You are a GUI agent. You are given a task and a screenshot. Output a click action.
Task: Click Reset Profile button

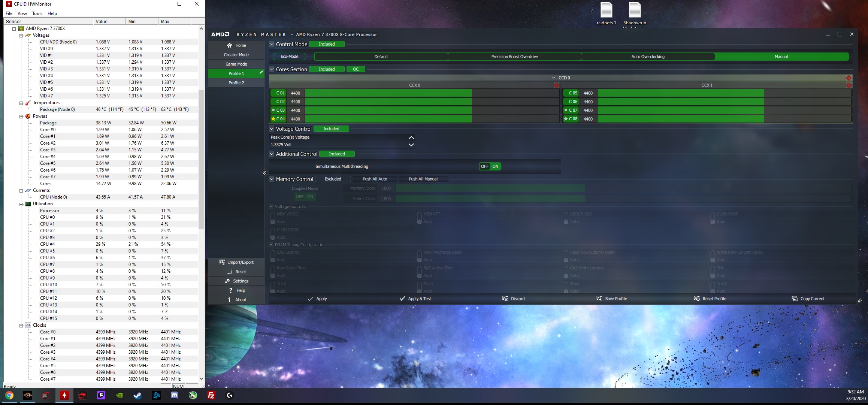click(710, 299)
